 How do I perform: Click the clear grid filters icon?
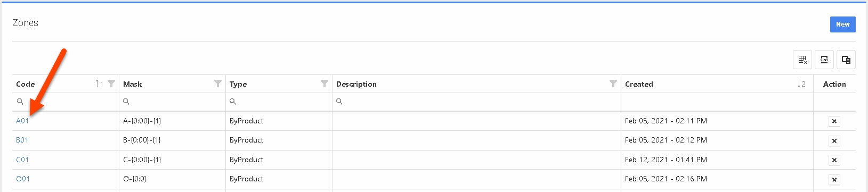(x=802, y=60)
